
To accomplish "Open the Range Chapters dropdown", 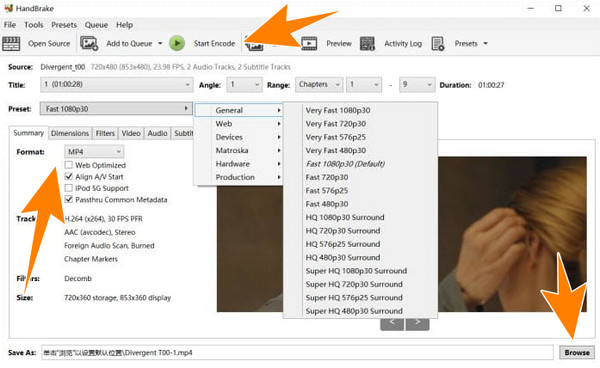I will 319,85.
